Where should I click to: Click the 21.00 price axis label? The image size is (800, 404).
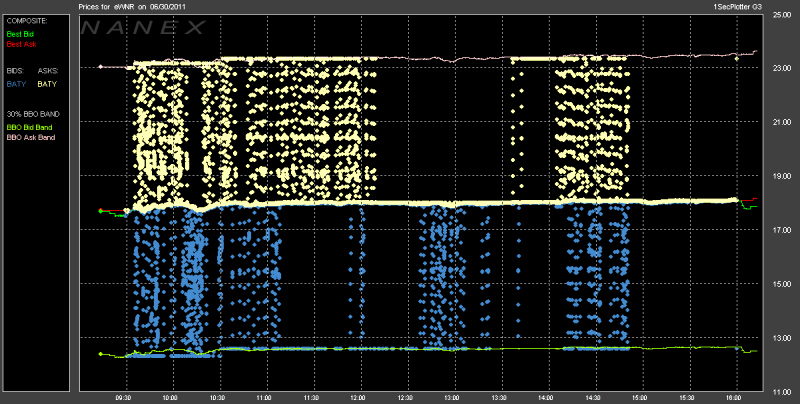pos(782,122)
